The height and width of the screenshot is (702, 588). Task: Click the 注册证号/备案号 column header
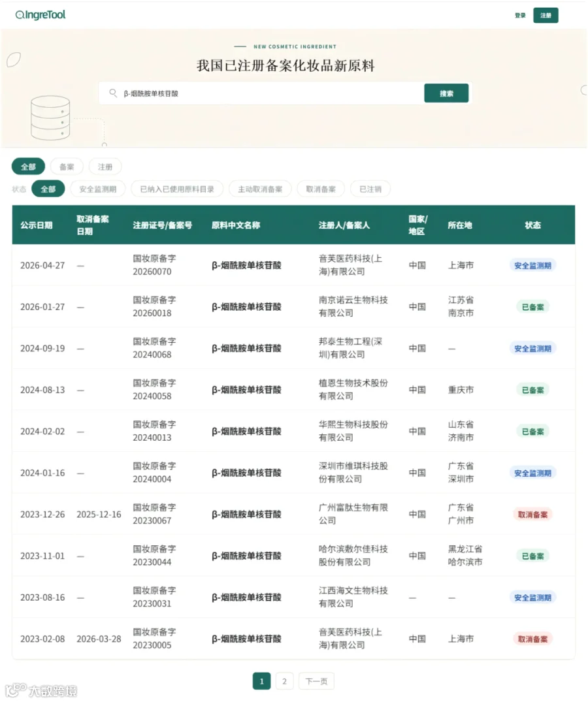click(162, 225)
